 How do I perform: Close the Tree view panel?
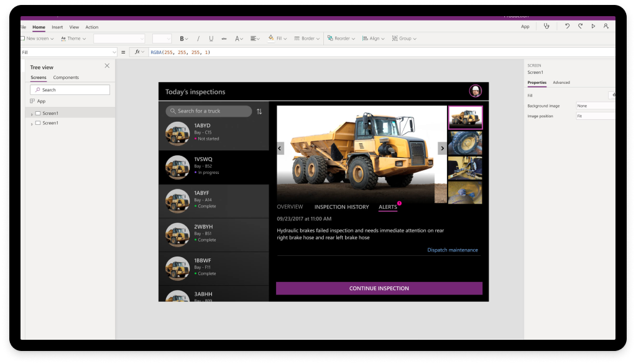[x=107, y=66]
